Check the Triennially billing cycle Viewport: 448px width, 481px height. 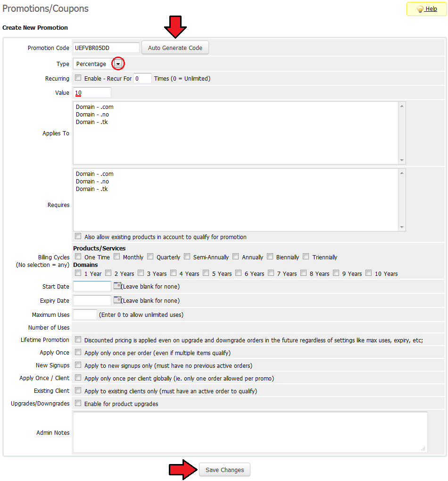click(306, 257)
